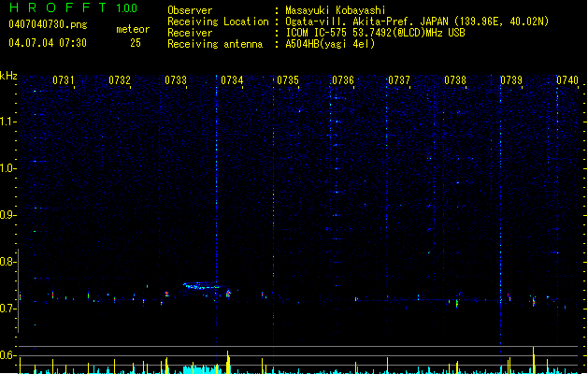Click the Receiver field label
This screenshot has height=374, width=588.
190,33
